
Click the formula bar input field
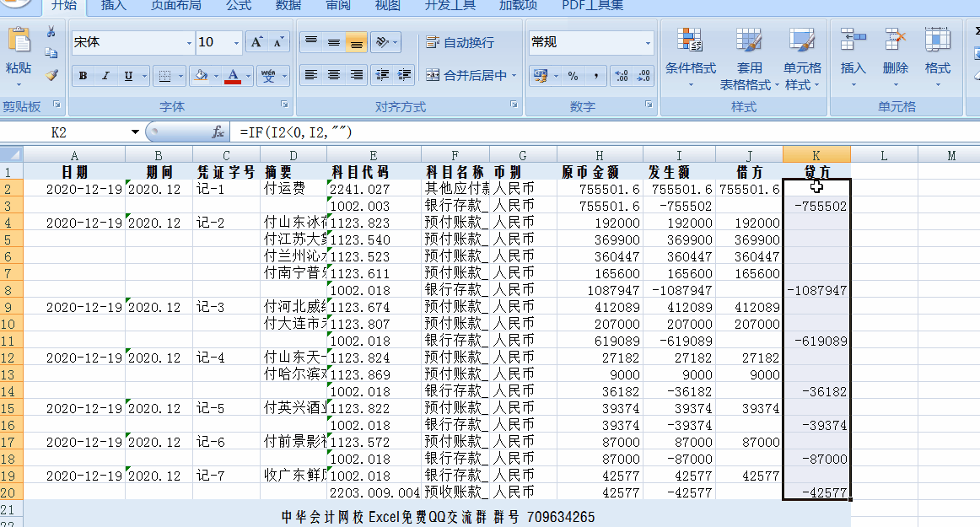click(603, 132)
